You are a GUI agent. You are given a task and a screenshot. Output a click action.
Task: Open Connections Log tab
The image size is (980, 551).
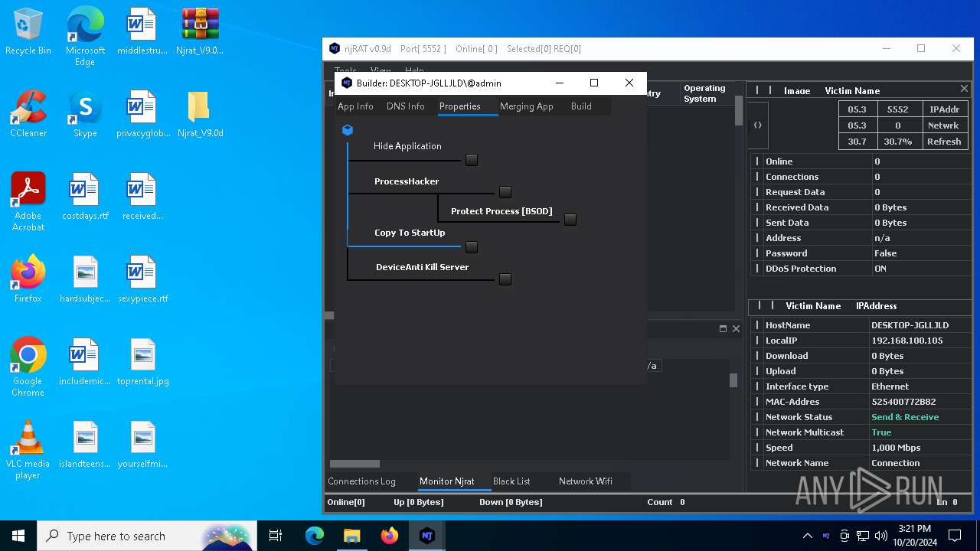361,481
